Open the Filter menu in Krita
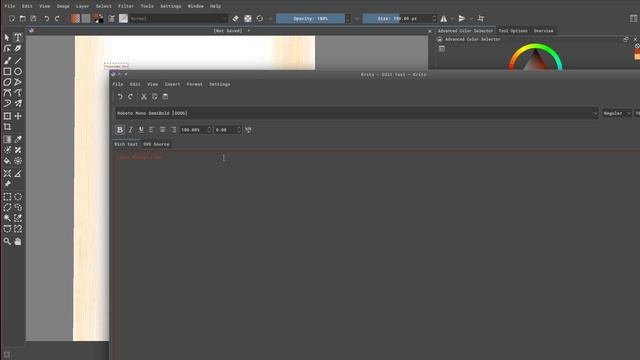 pyautogui.click(x=126, y=6)
